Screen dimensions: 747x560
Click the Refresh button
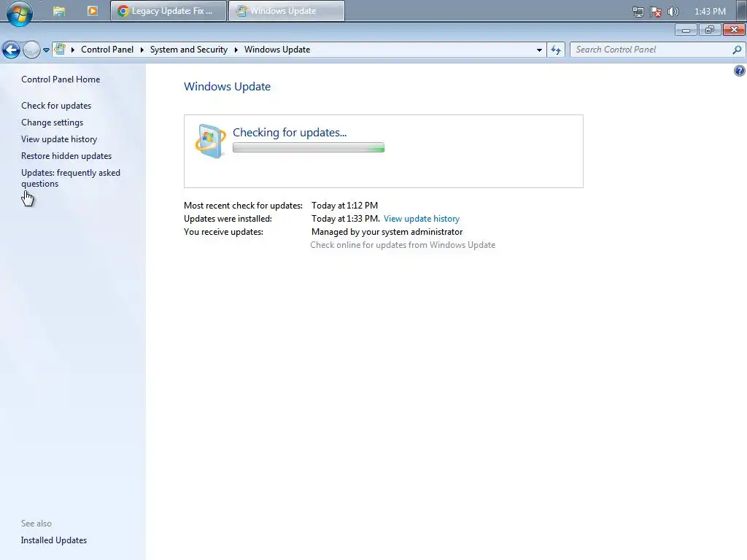(x=556, y=50)
